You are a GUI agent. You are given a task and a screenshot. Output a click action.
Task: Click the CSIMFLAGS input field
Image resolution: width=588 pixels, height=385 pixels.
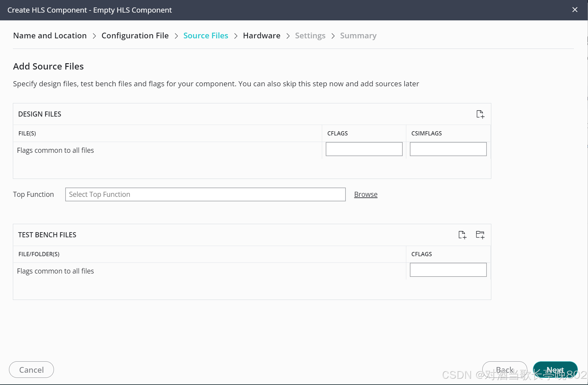[448, 149]
